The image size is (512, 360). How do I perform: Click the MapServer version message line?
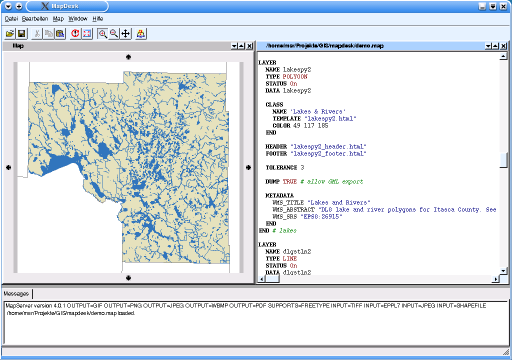(246, 305)
